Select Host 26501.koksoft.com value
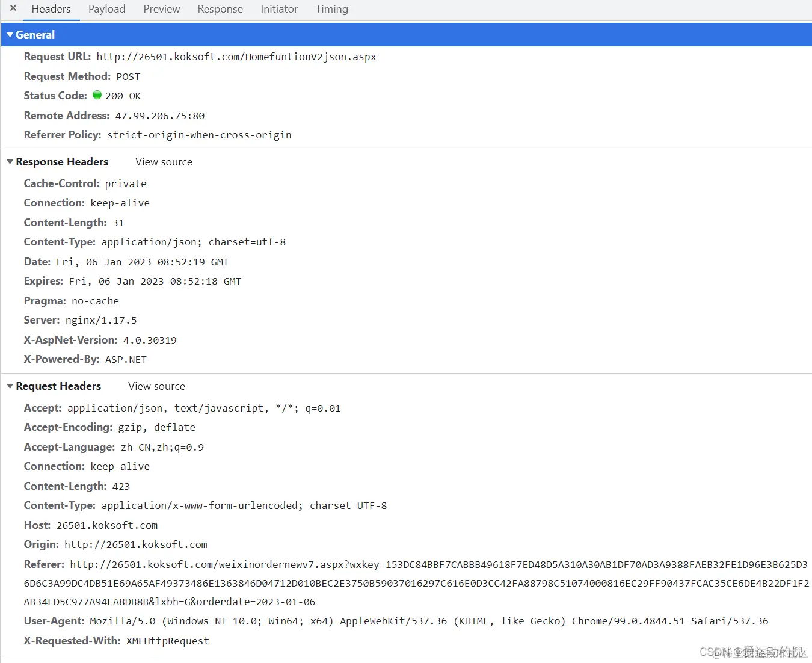The image size is (812, 663). point(107,525)
